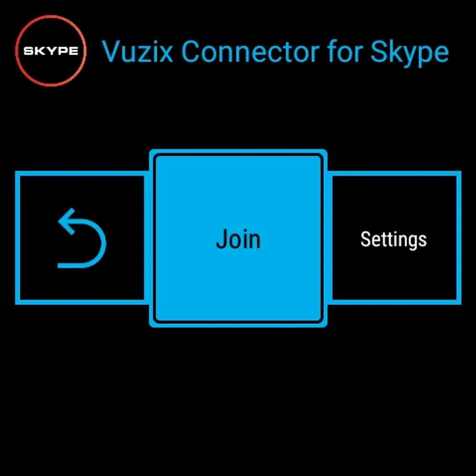Activate the highlighted blue Join button

[238, 238]
